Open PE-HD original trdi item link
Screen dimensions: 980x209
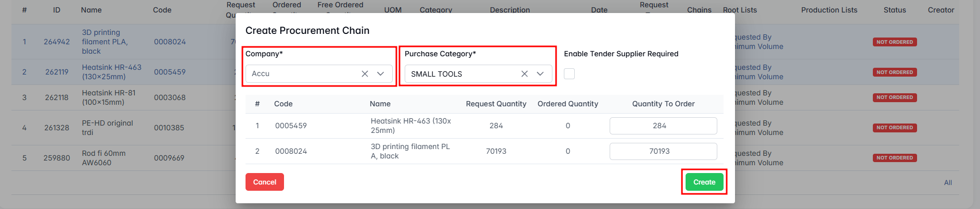click(107, 128)
